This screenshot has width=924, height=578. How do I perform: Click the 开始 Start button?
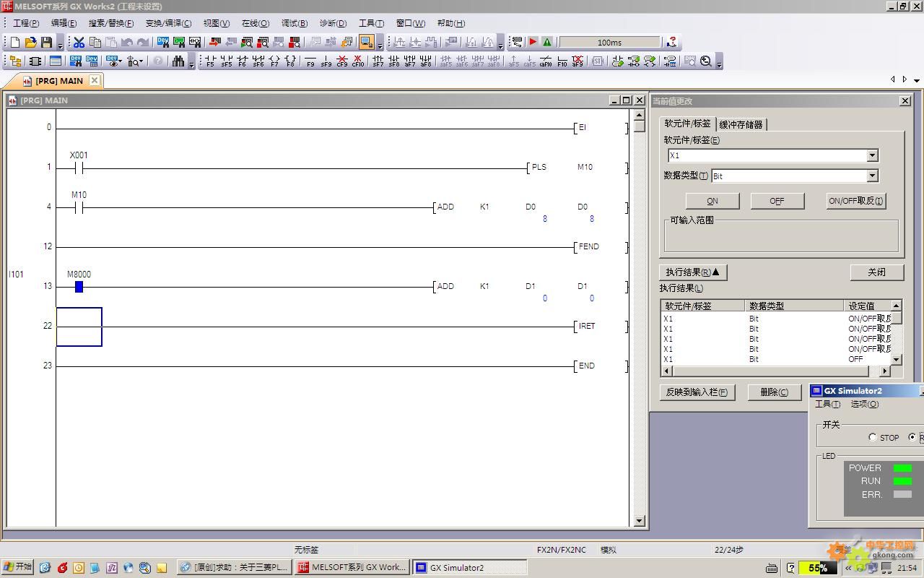click(x=17, y=567)
